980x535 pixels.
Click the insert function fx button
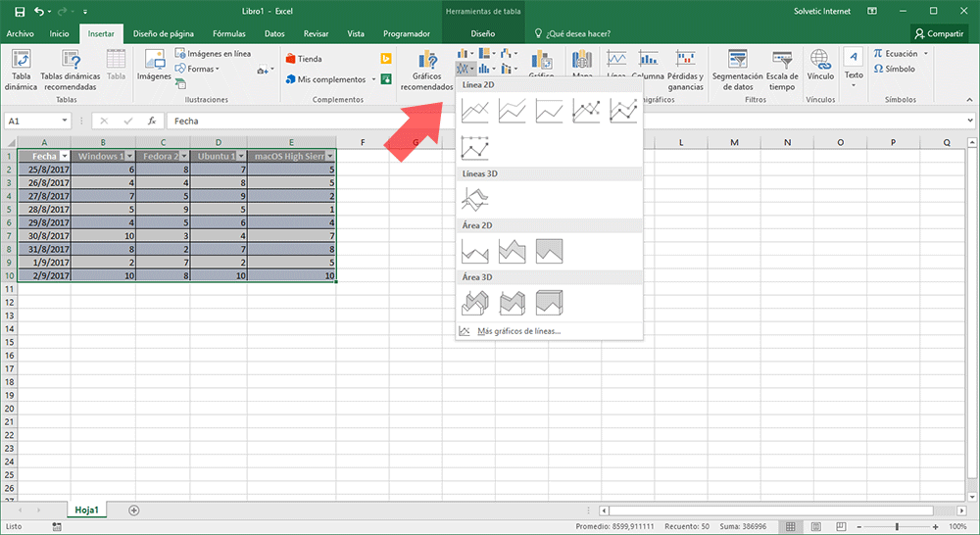[152, 122]
